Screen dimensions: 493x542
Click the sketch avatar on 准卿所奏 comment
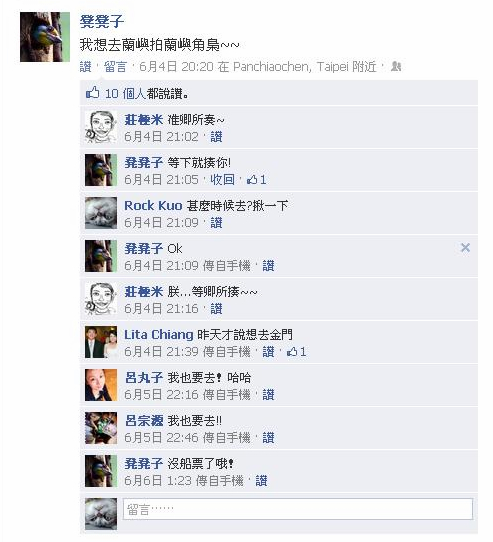(101, 127)
